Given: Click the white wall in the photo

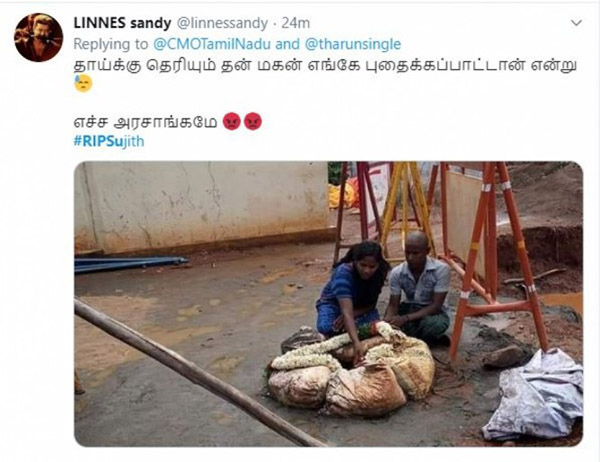Looking at the screenshot, I should click(x=202, y=205).
